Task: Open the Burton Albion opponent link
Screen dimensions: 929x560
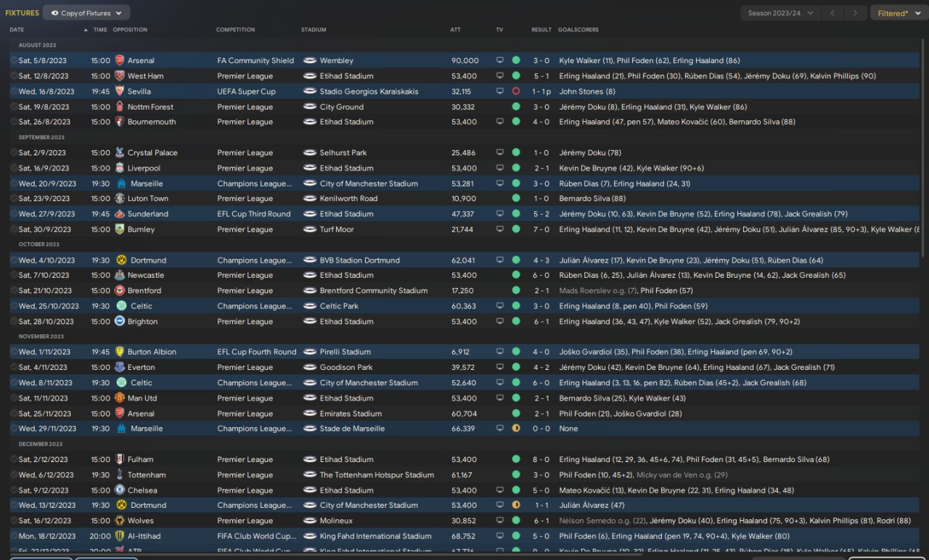Action: tap(152, 352)
